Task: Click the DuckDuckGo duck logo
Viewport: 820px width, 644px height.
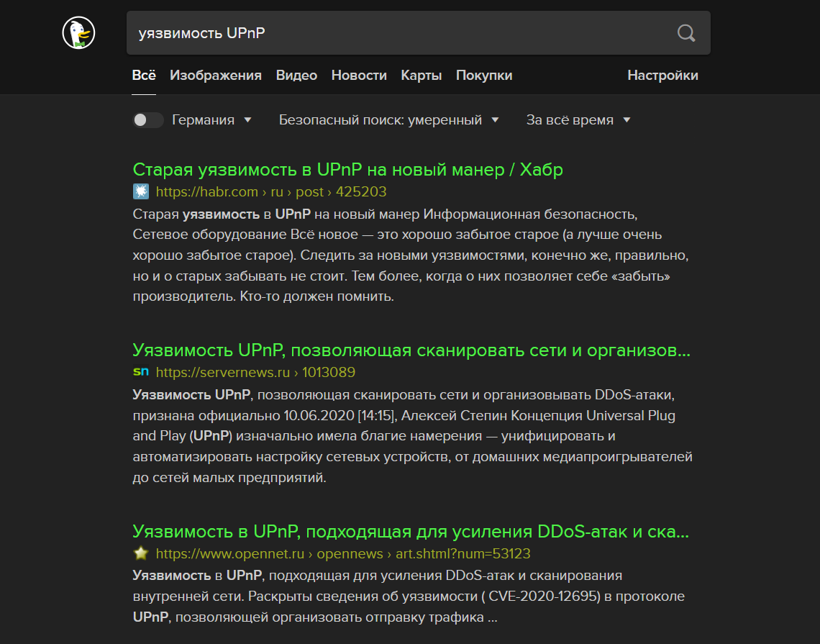Action: coord(78,33)
